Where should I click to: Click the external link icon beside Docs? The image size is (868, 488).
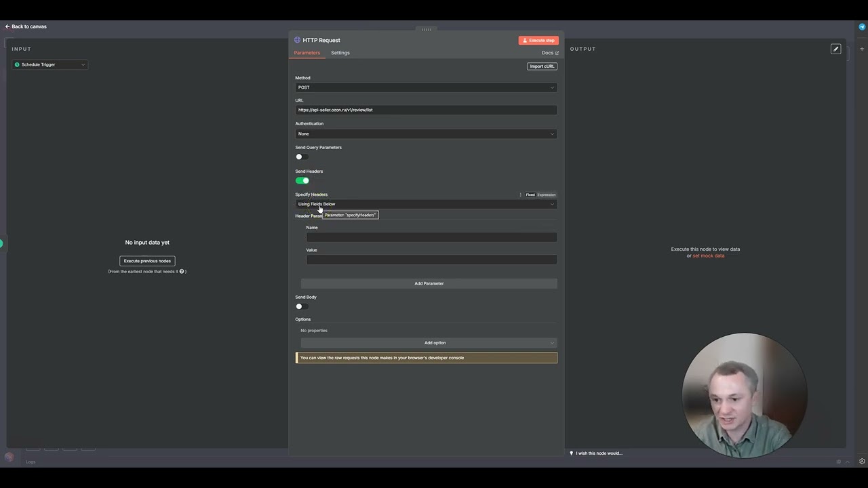tap(557, 53)
